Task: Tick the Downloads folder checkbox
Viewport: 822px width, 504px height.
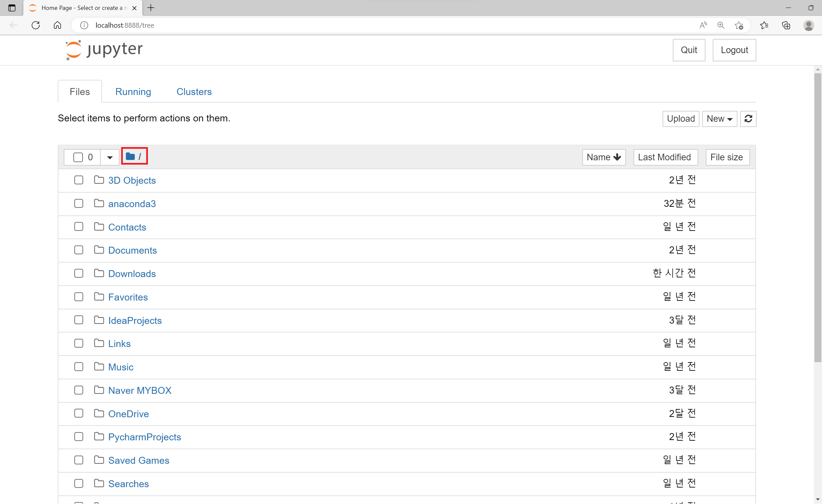Action: click(79, 274)
